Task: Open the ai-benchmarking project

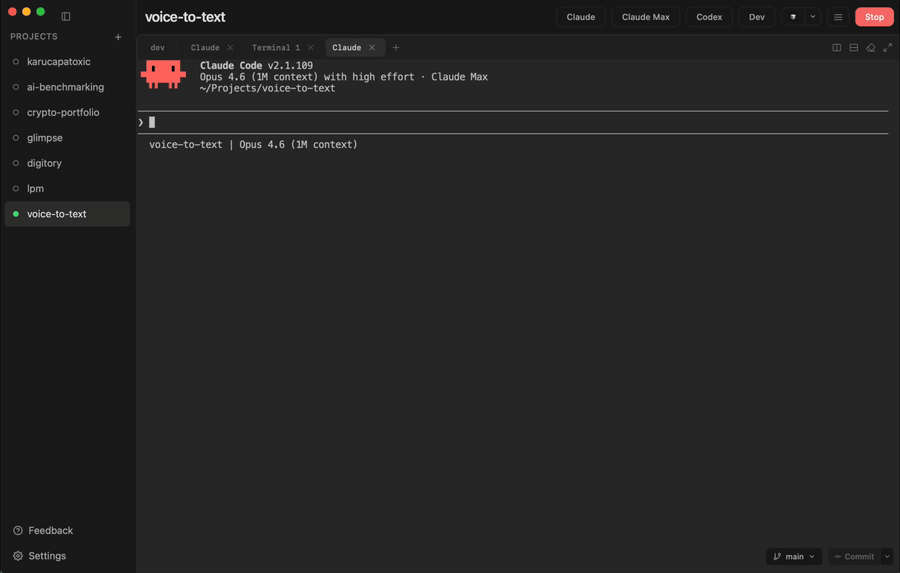Action: [x=67, y=87]
